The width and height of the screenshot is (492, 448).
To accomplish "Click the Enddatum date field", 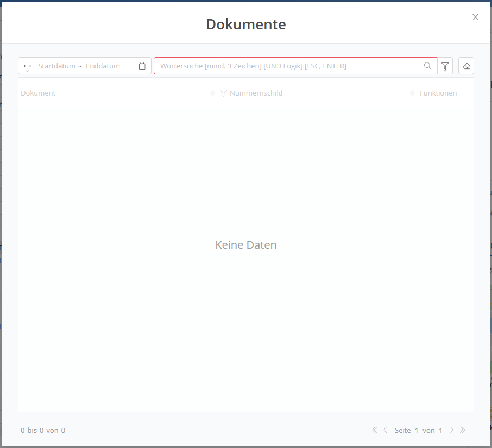I will tap(103, 66).
